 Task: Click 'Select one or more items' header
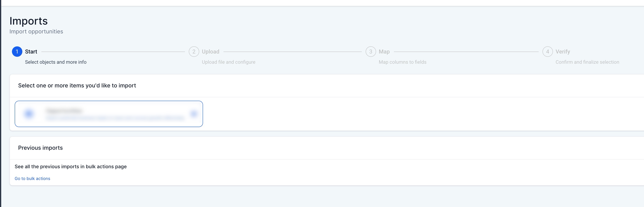77,85
